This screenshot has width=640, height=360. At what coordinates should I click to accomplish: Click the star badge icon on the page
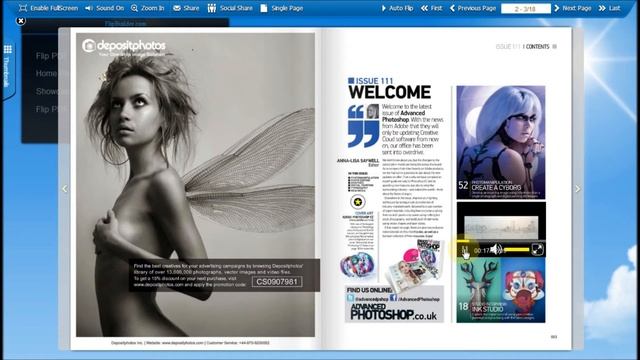(x=358, y=202)
